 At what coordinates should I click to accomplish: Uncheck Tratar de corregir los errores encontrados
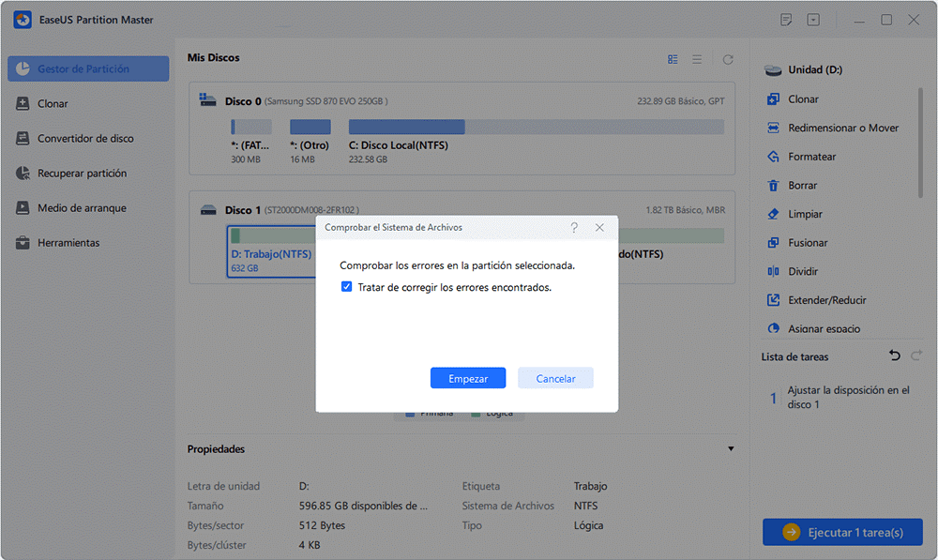coord(347,288)
